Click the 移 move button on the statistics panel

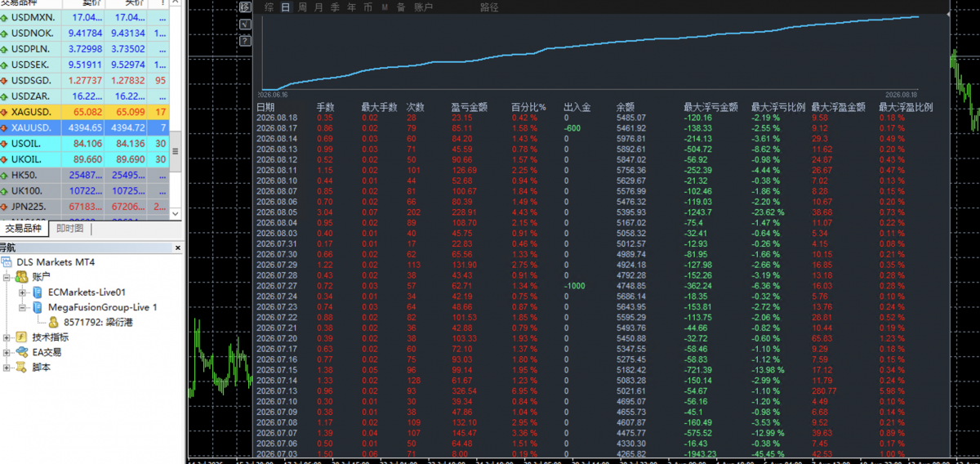[x=245, y=7]
